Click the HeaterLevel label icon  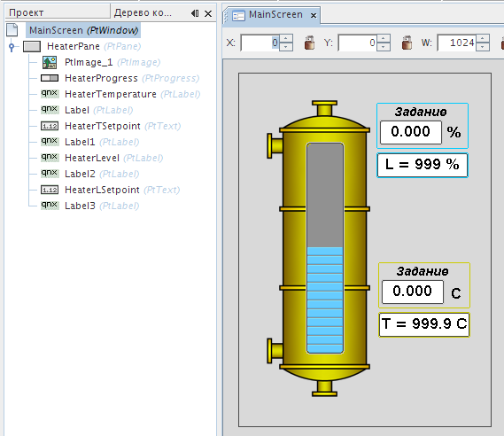tap(50, 158)
